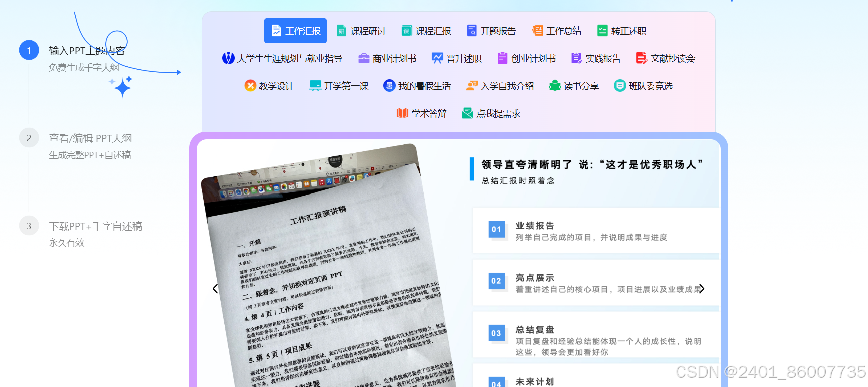Select the 学术答辩 label
This screenshot has height=387, width=868.
coord(429,114)
